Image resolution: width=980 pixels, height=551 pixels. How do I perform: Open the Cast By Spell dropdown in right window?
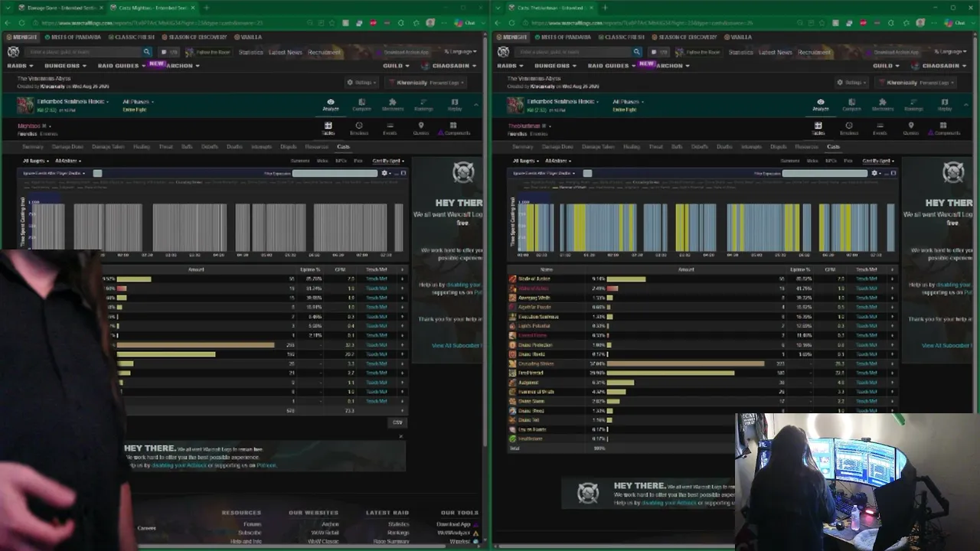click(x=879, y=161)
